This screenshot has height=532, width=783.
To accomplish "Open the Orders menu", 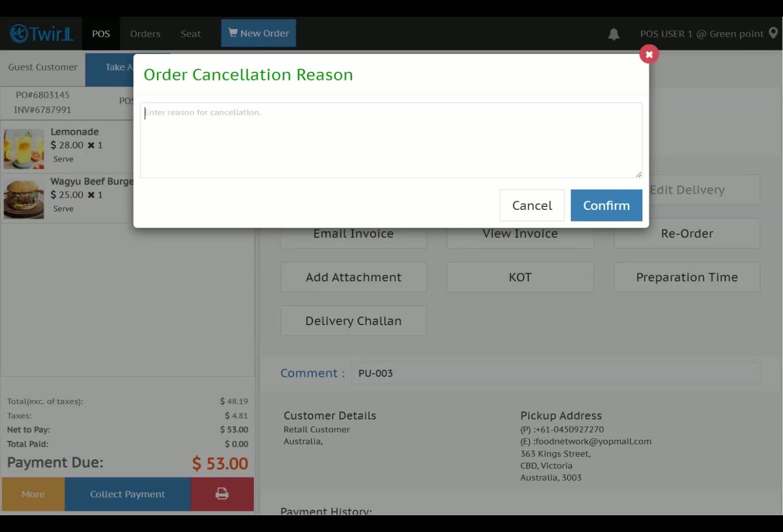I will pos(145,34).
